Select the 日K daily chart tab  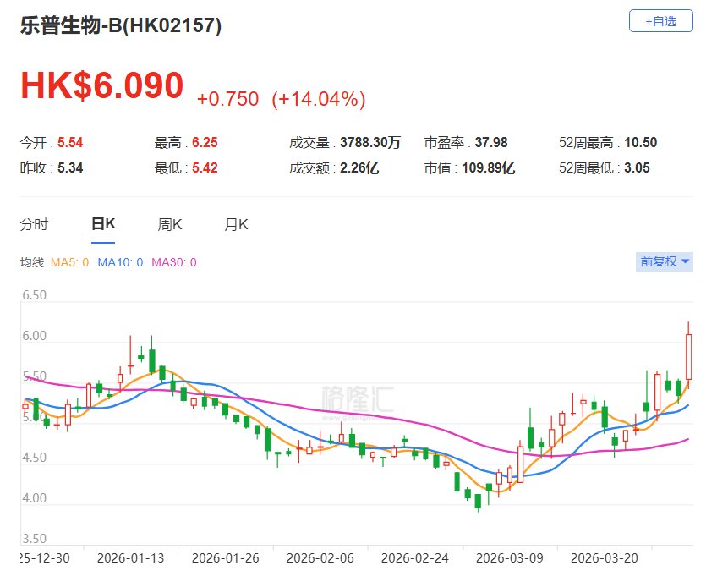103,224
